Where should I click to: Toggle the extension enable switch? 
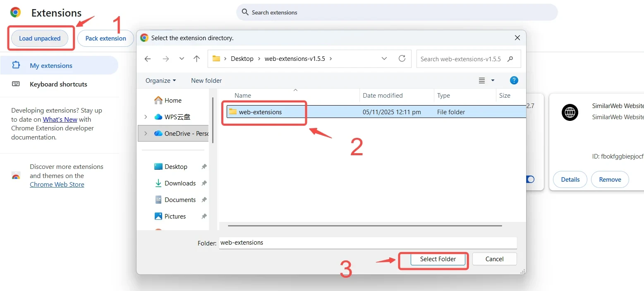[x=530, y=179]
